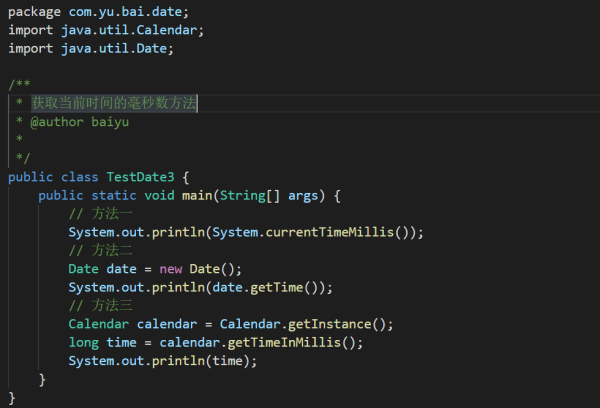Screen dimensions: 600x408
Task: Click the println(time) statement
Action: click(x=163, y=361)
